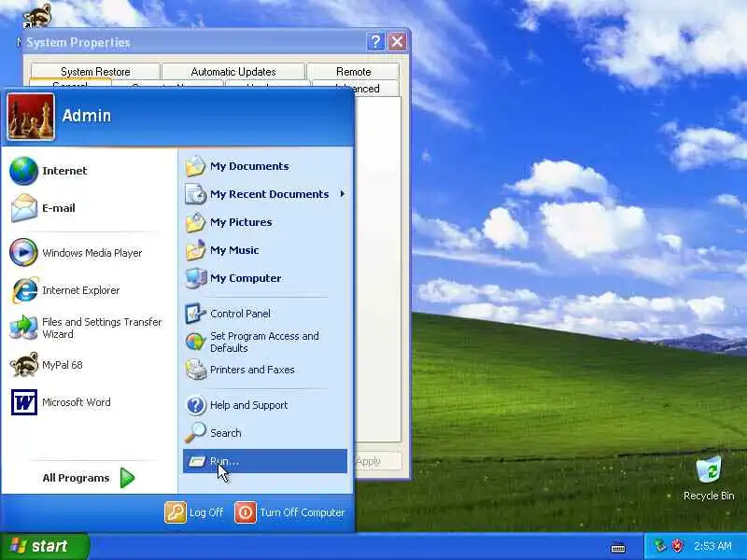
Task: Switch to System Restore tab
Action: [x=95, y=72]
